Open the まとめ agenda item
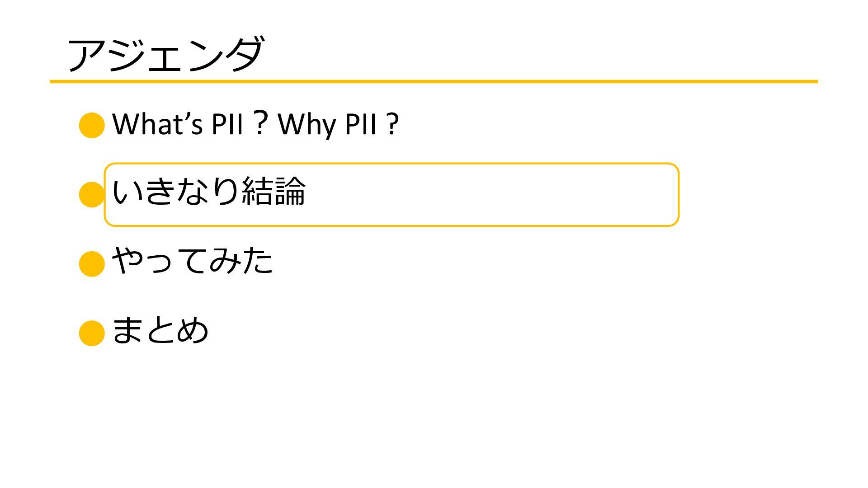 [160, 330]
